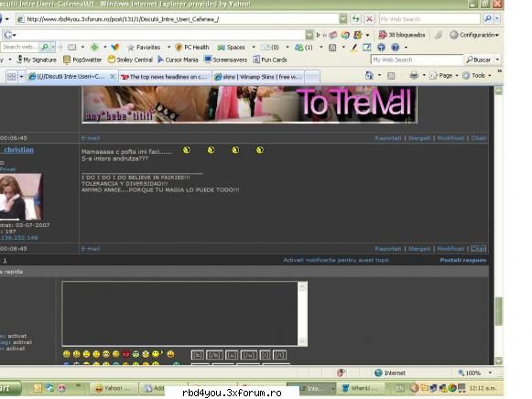Open a new blank tab
The height and width of the screenshot is (399, 532).
pyautogui.click(x=312, y=77)
